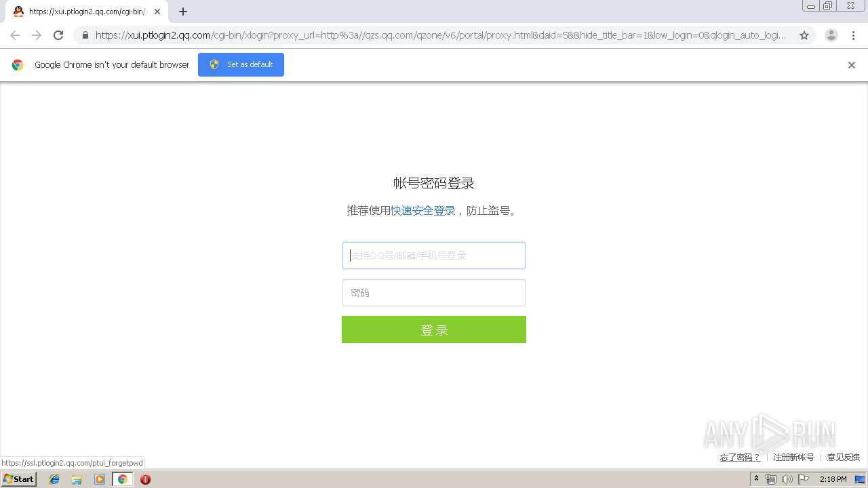Click the browser forward arrow
This screenshot has height=488, width=868.
(x=37, y=35)
